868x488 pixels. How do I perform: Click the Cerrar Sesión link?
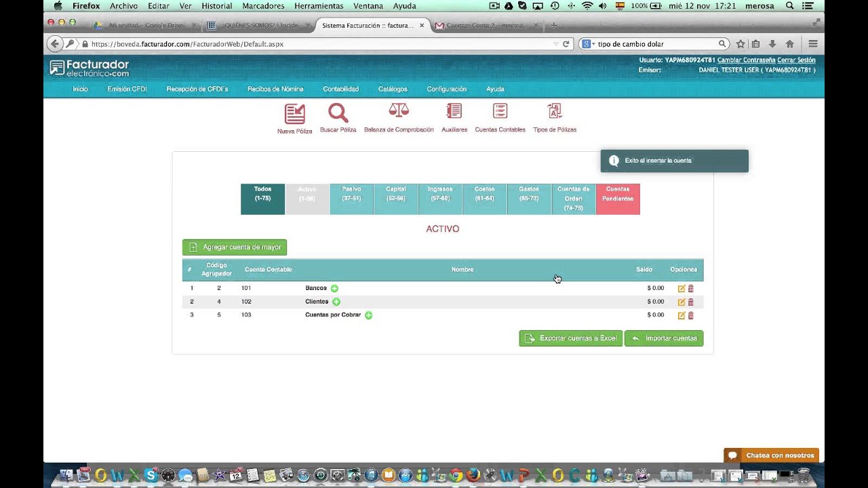796,60
